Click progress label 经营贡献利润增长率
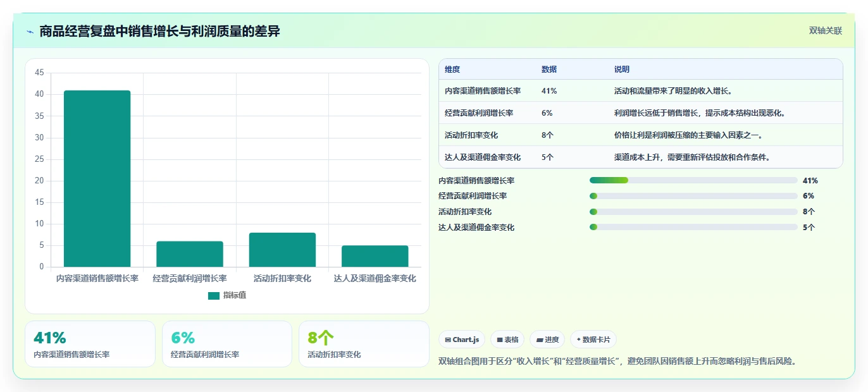868x392 pixels. 473,196
